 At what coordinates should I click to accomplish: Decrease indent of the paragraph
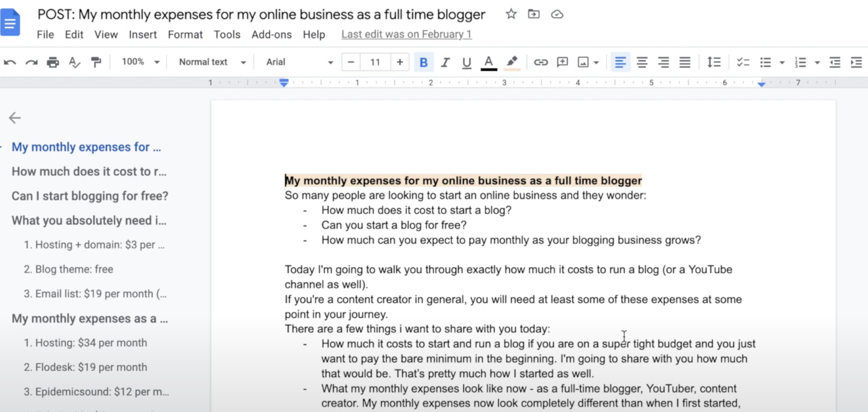pos(835,62)
